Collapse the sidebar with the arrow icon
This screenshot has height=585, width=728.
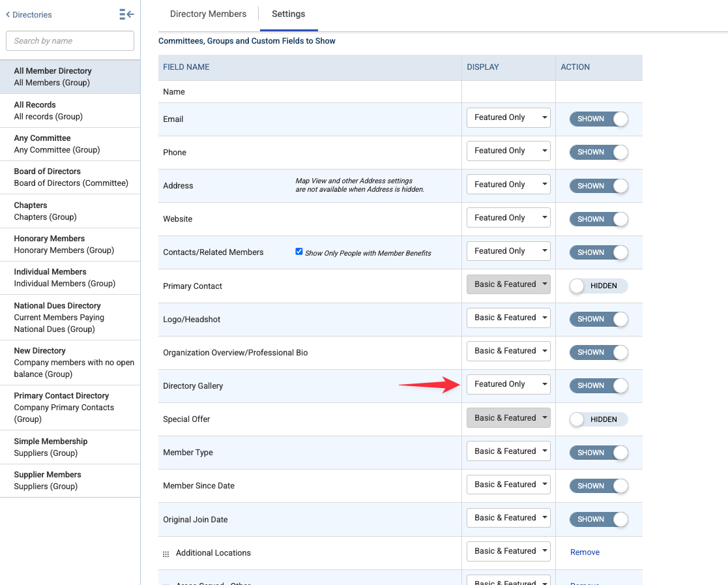[x=126, y=14]
